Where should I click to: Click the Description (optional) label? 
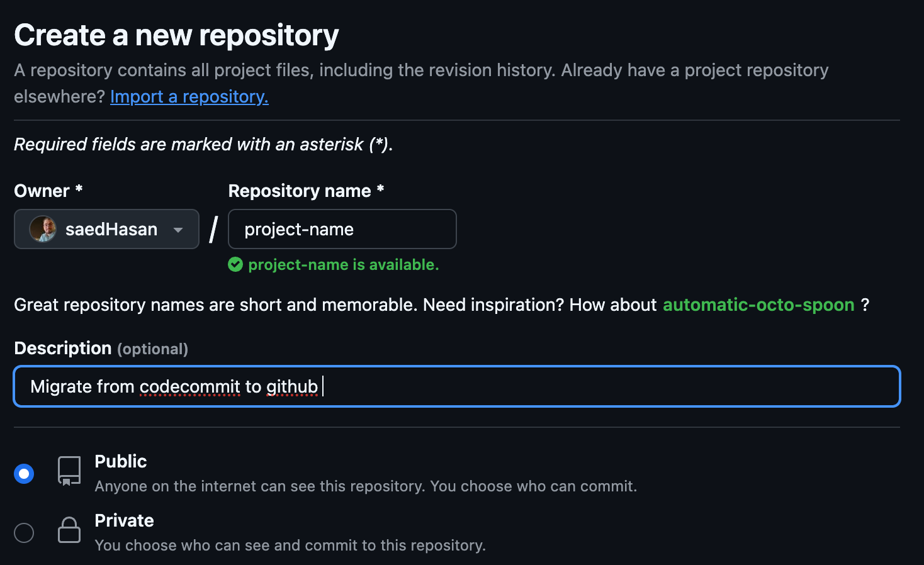[x=101, y=348]
